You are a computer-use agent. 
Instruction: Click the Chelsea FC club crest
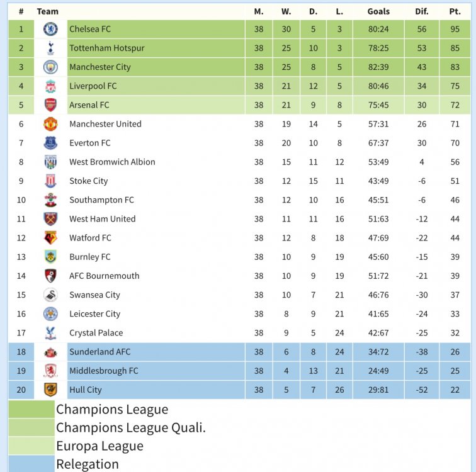coord(51,29)
